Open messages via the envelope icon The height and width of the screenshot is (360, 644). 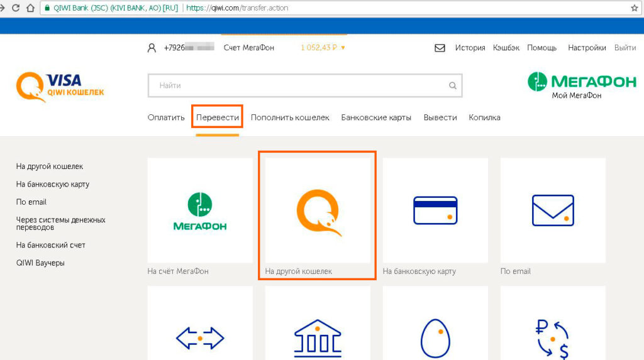point(440,48)
